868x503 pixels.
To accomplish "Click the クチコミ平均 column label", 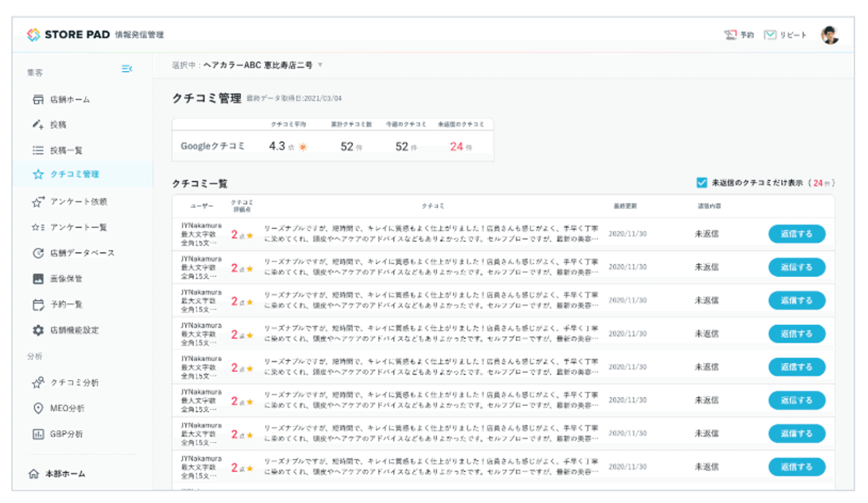I will coord(288,124).
